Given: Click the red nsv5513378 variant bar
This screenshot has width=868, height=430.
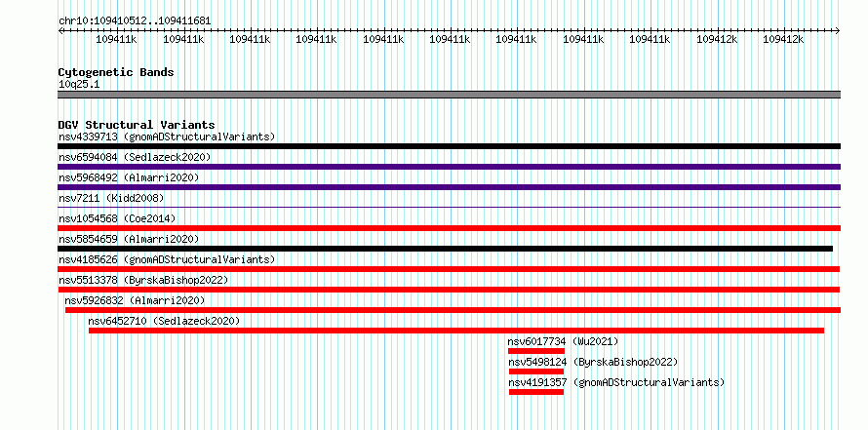Looking at the screenshot, I should coord(449,290).
